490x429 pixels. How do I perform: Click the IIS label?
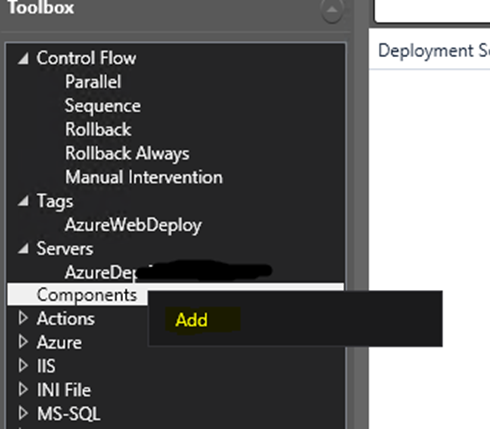(x=46, y=366)
